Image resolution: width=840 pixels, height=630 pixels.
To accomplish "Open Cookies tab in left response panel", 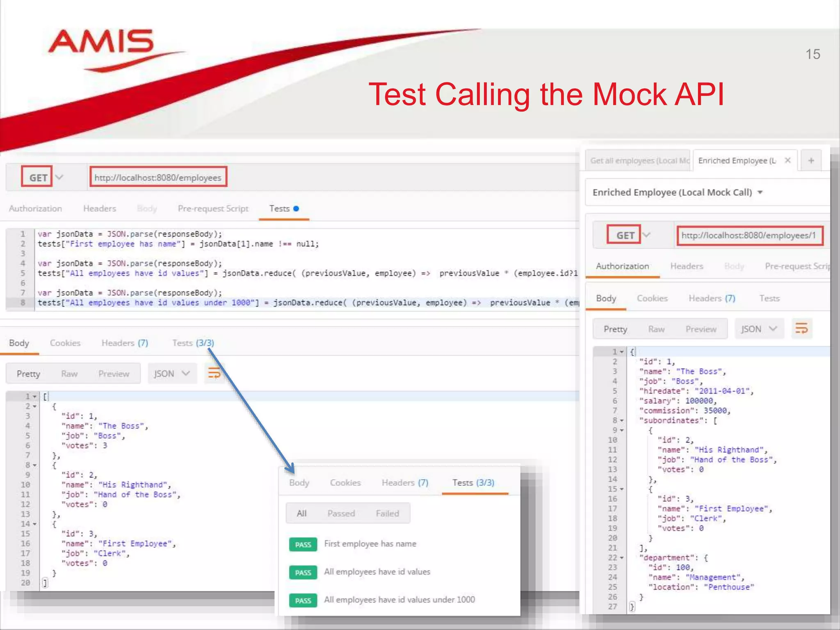I will pos(65,343).
